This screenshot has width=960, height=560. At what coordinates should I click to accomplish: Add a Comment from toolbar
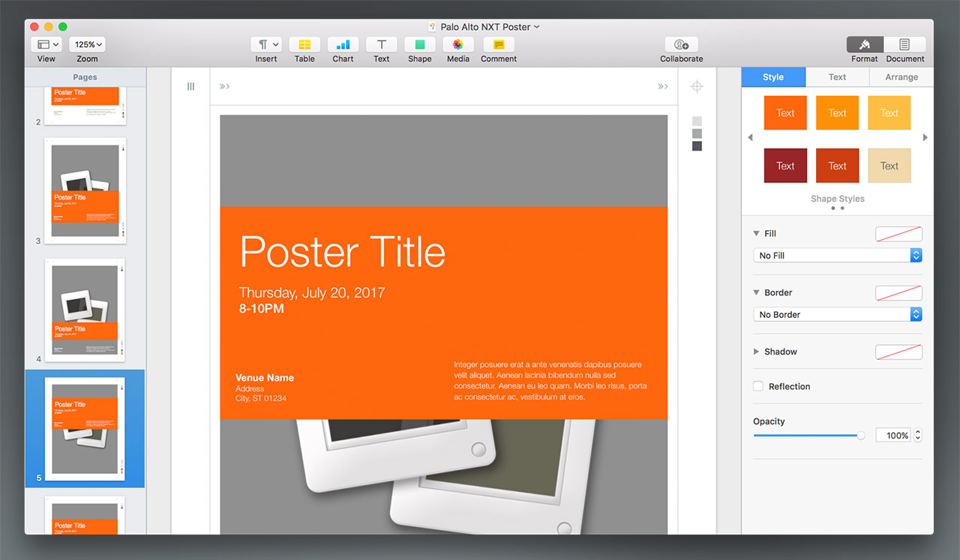(x=499, y=45)
